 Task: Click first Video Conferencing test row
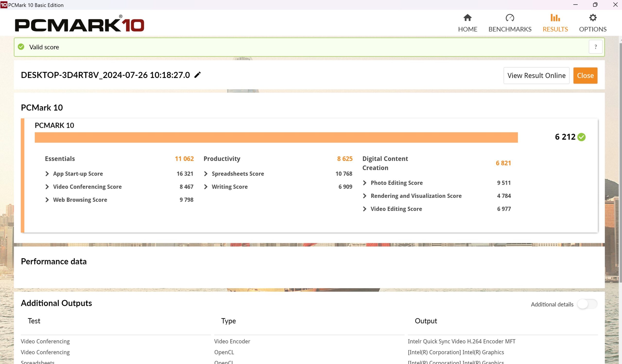[45, 342]
